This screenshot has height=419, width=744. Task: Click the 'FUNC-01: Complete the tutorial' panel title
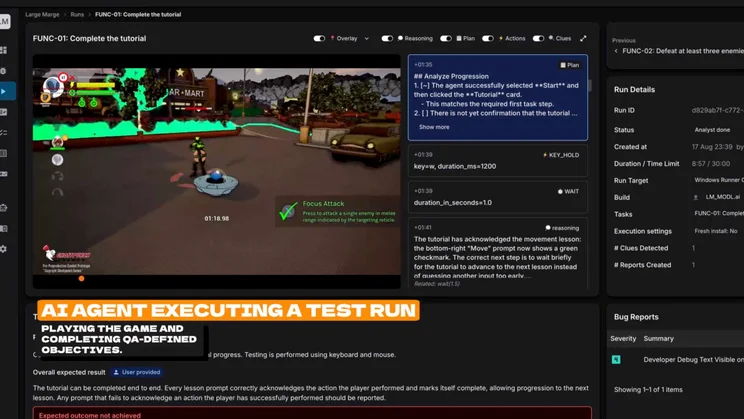coord(89,38)
